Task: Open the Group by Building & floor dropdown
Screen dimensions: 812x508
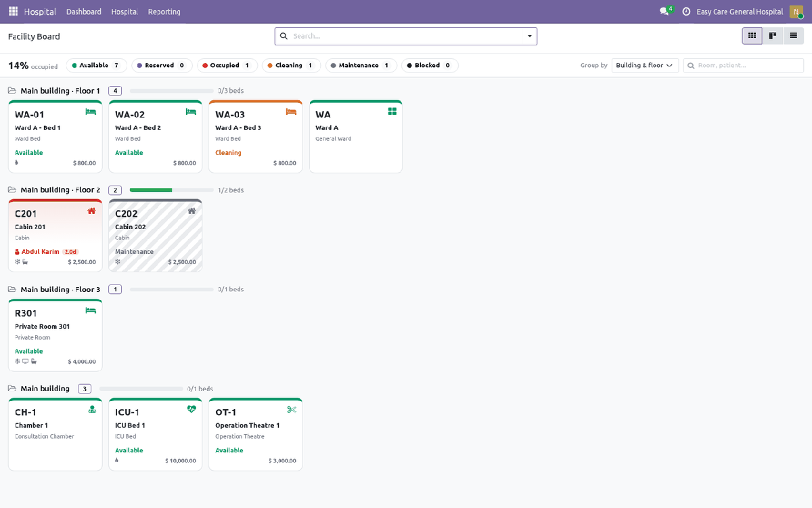Action: 645,66
